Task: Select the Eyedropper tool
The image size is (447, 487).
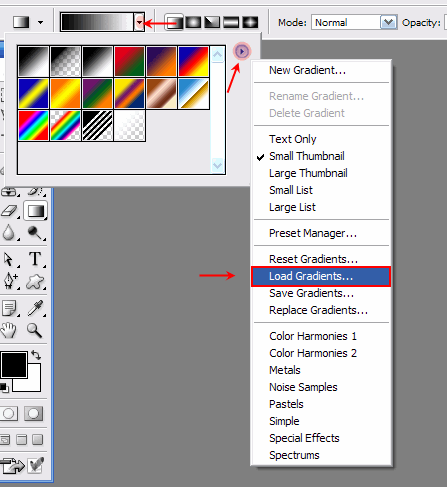Action: tap(35, 308)
